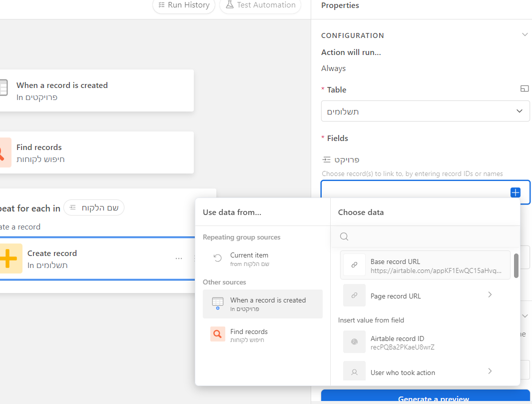
Task: Open the Create record three-dots menu
Action: (179, 258)
